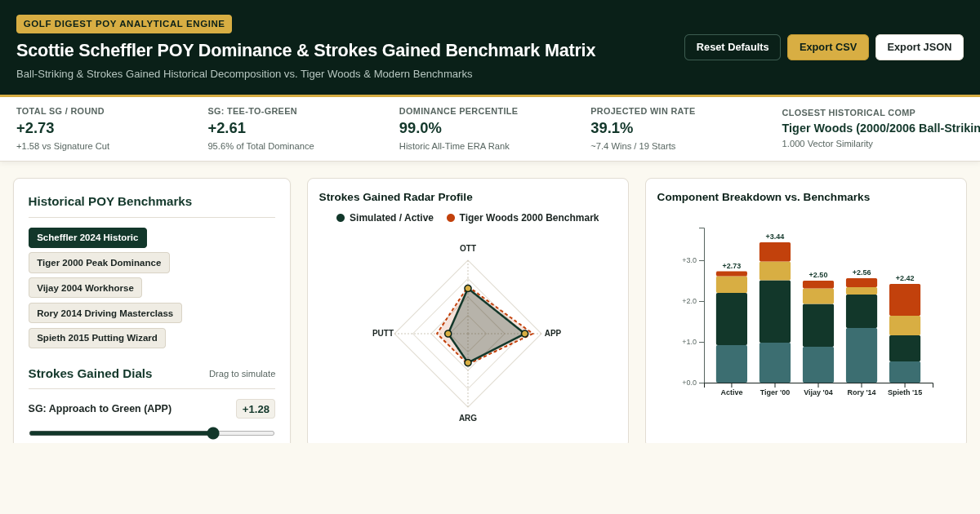Click Export JSON button
The image size is (980, 514).
click(920, 47)
